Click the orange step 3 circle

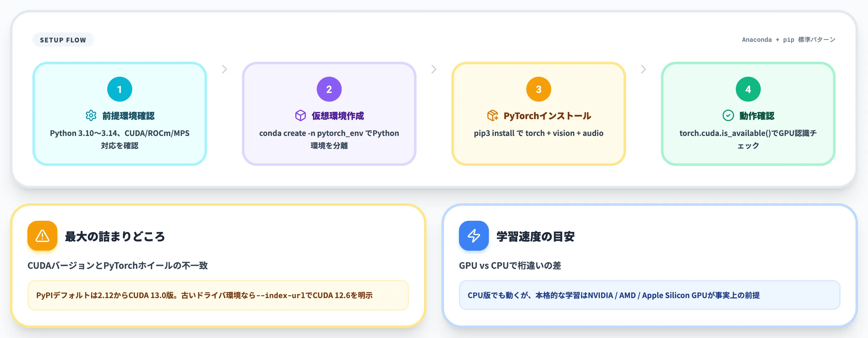pos(538,89)
